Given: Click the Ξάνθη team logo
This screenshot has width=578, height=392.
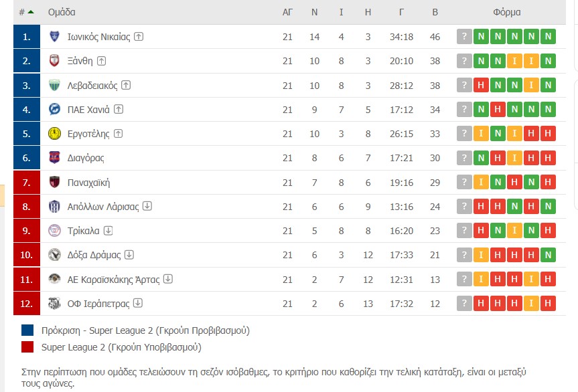Looking at the screenshot, I should [x=55, y=61].
